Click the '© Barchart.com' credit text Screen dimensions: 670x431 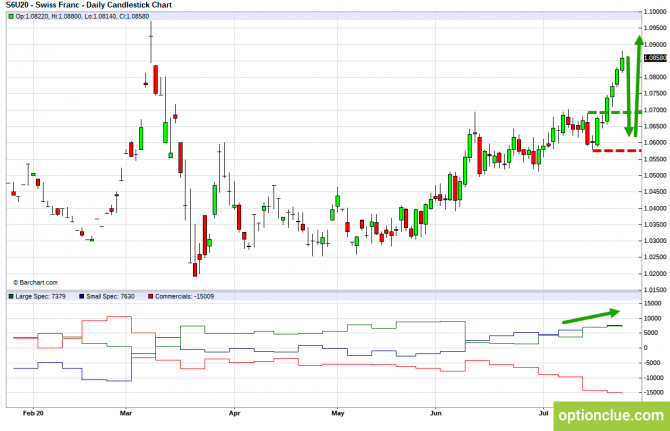(35, 282)
